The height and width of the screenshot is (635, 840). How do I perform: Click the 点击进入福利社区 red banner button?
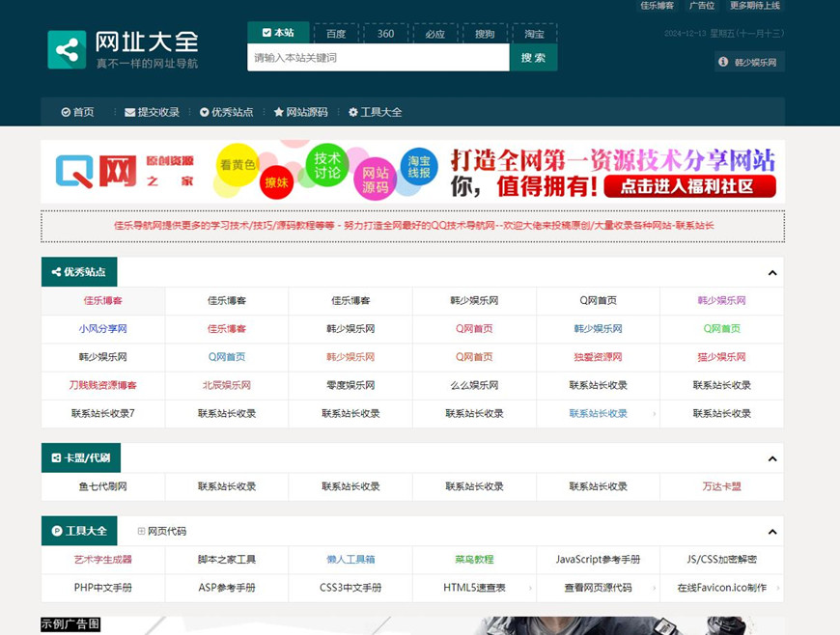tap(690, 186)
